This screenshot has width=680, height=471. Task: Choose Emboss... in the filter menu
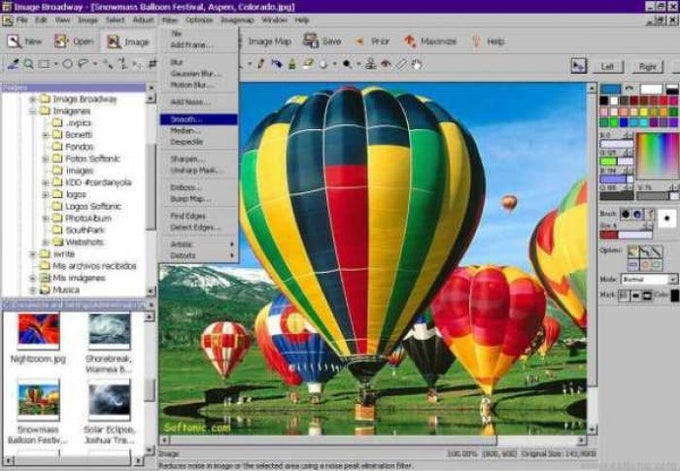[199, 187]
